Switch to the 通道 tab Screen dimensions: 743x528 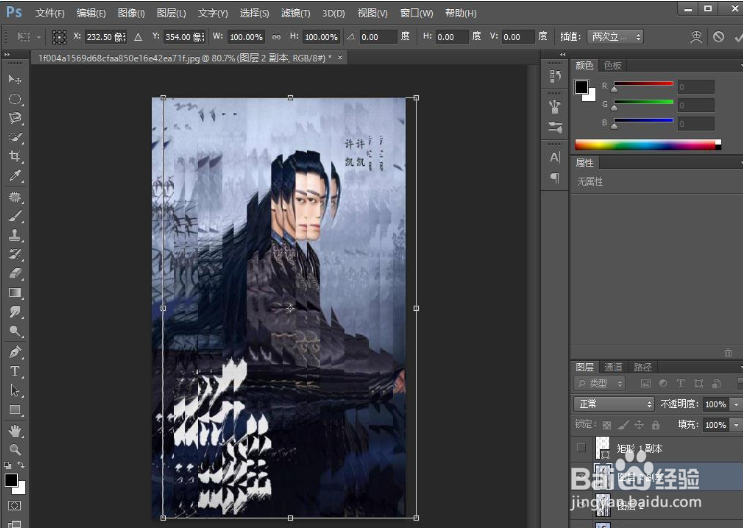coord(613,367)
